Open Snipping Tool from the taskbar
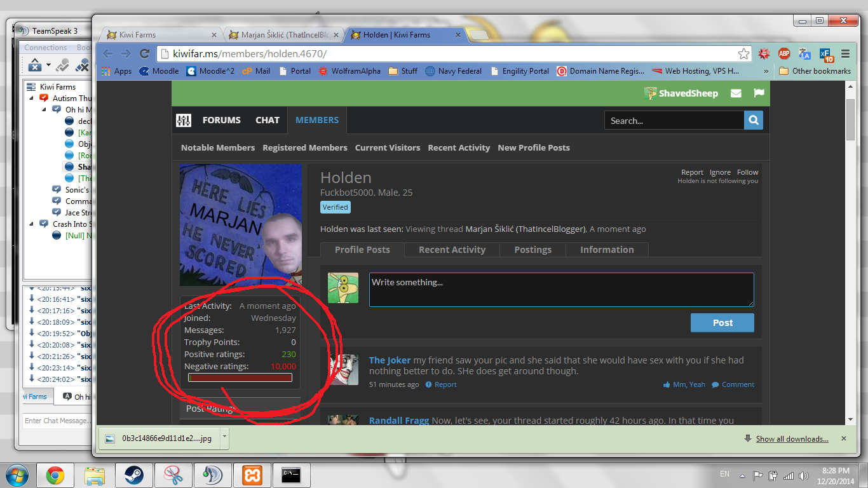This screenshot has width=868, height=488. pyautogui.click(x=173, y=475)
